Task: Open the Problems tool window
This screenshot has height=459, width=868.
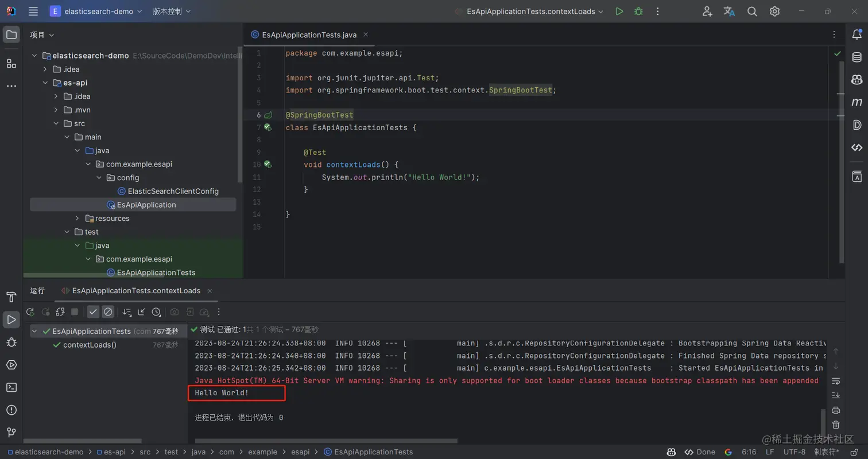Action: [x=11, y=410]
